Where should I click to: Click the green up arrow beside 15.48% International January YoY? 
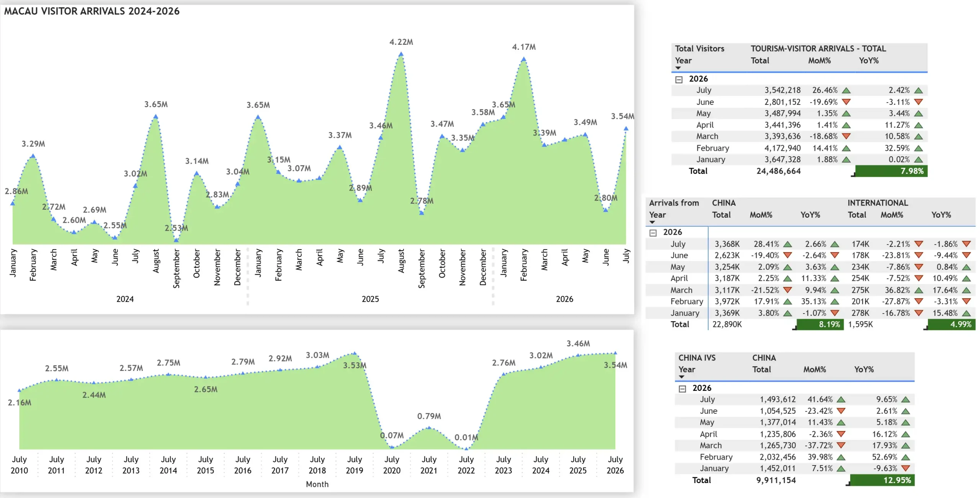coord(966,313)
